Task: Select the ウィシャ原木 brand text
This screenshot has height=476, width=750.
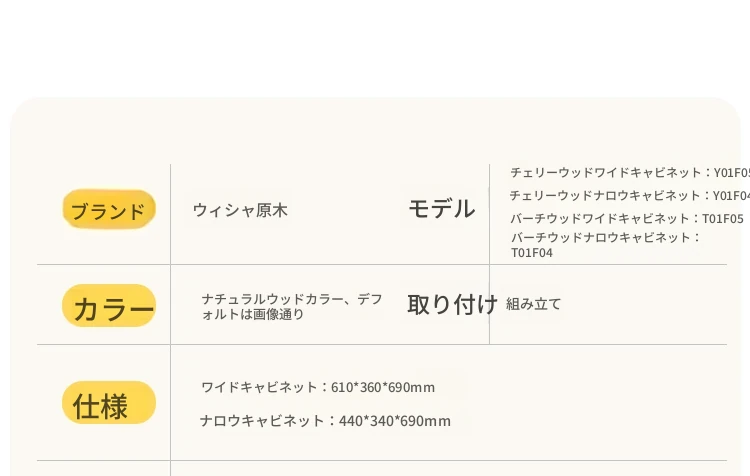Action: [240, 210]
